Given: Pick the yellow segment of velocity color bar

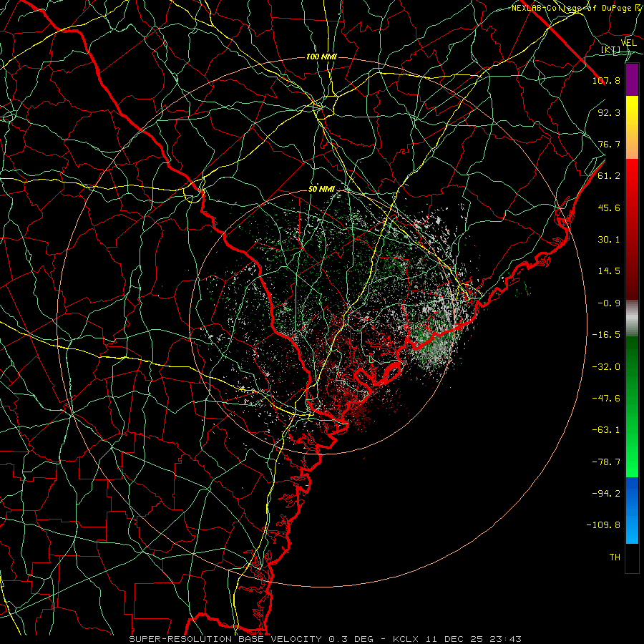Looking at the screenshot, I should pos(632,119).
